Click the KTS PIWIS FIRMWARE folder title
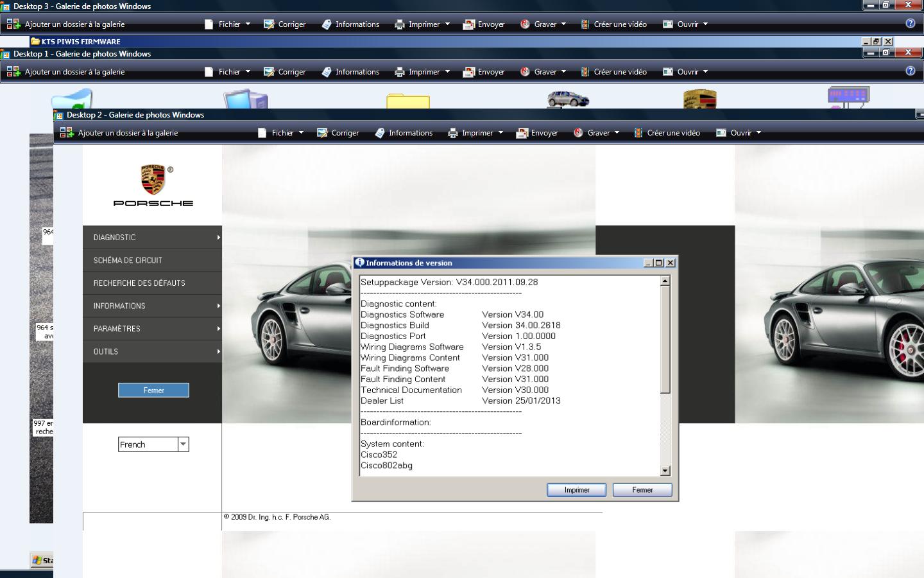The height and width of the screenshot is (578, 924). [81, 41]
